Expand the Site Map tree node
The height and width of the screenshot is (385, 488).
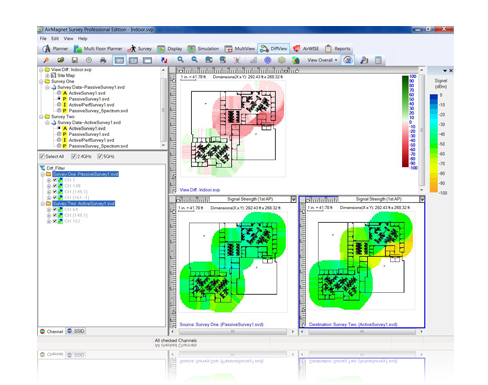[x=47, y=76]
